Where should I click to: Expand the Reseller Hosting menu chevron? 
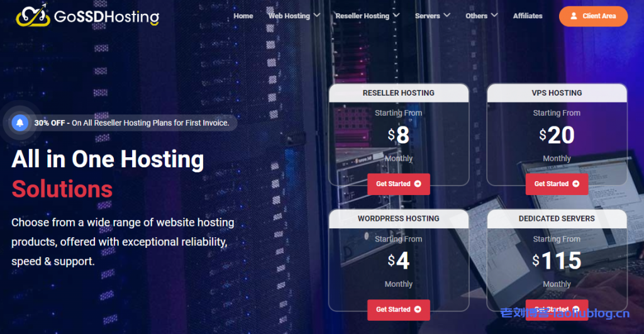(396, 15)
